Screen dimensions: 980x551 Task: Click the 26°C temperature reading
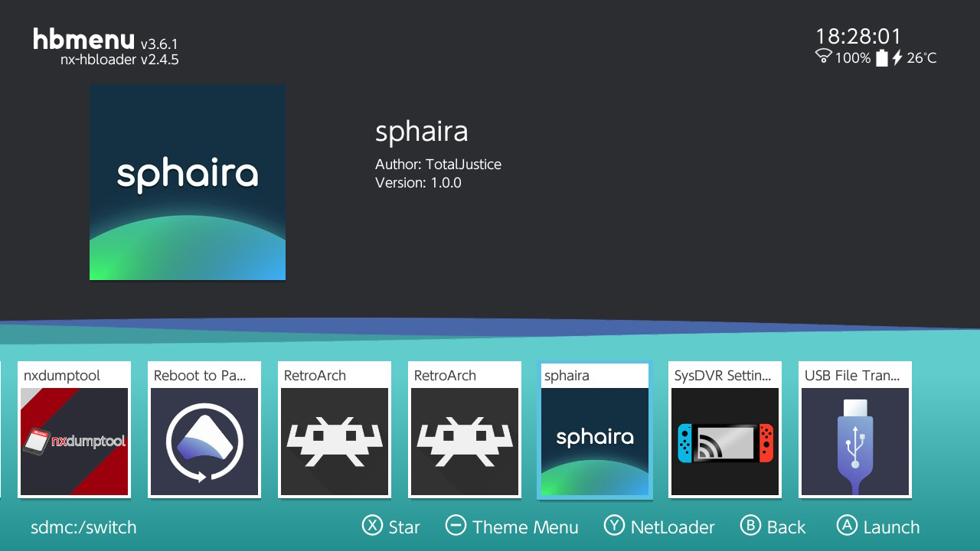click(922, 58)
